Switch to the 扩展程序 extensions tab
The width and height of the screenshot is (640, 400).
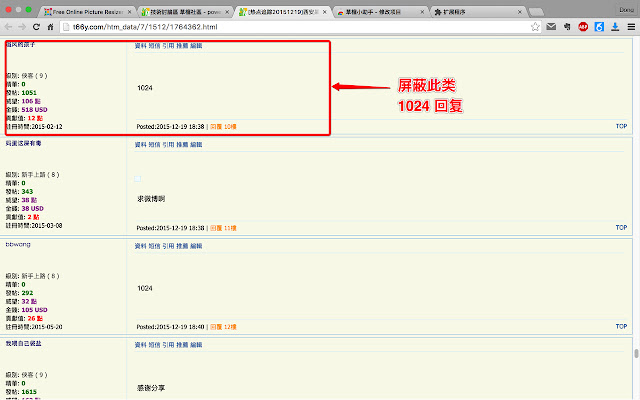pyautogui.click(x=478, y=12)
